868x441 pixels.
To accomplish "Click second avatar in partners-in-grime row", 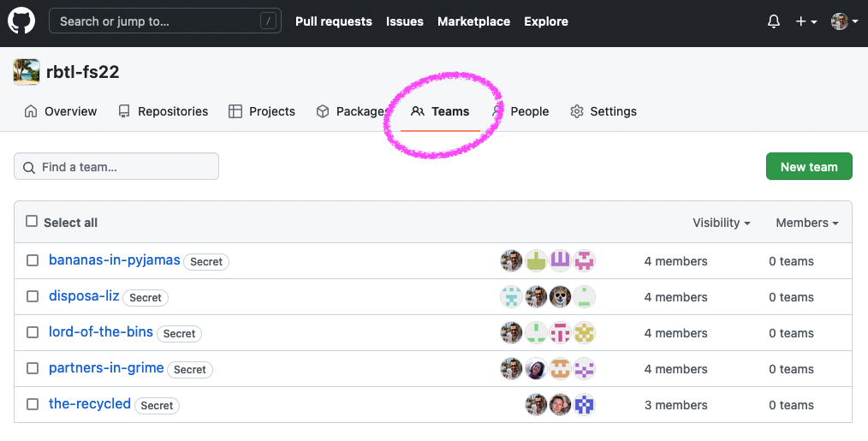I will pyautogui.click(x=536, y=369).
